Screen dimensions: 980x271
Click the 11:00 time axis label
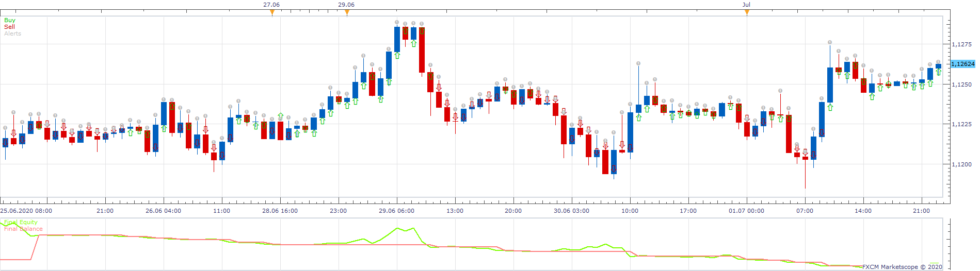pyautogui.click(x=222, y=211)
